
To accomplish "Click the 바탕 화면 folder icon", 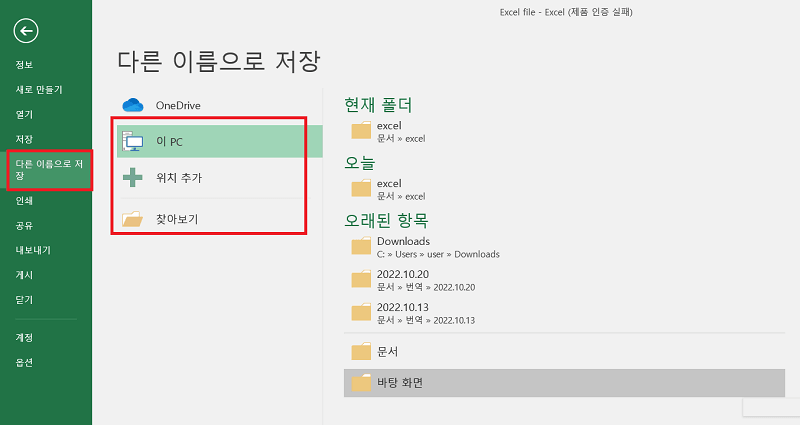I will pos(361,383).
